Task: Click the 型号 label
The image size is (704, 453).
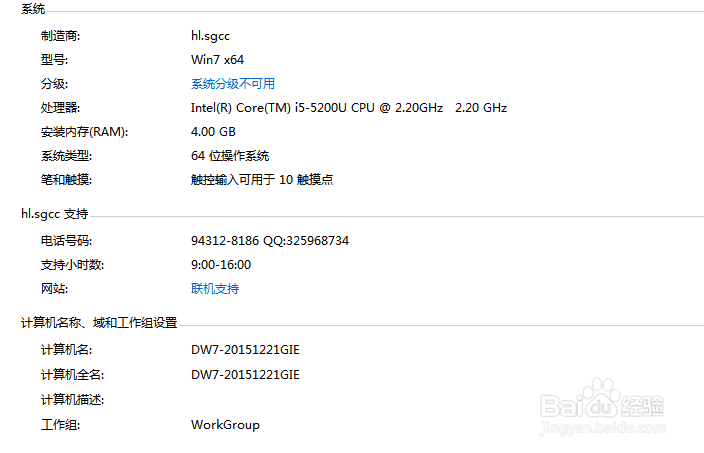Action: [x=54, y=60]
